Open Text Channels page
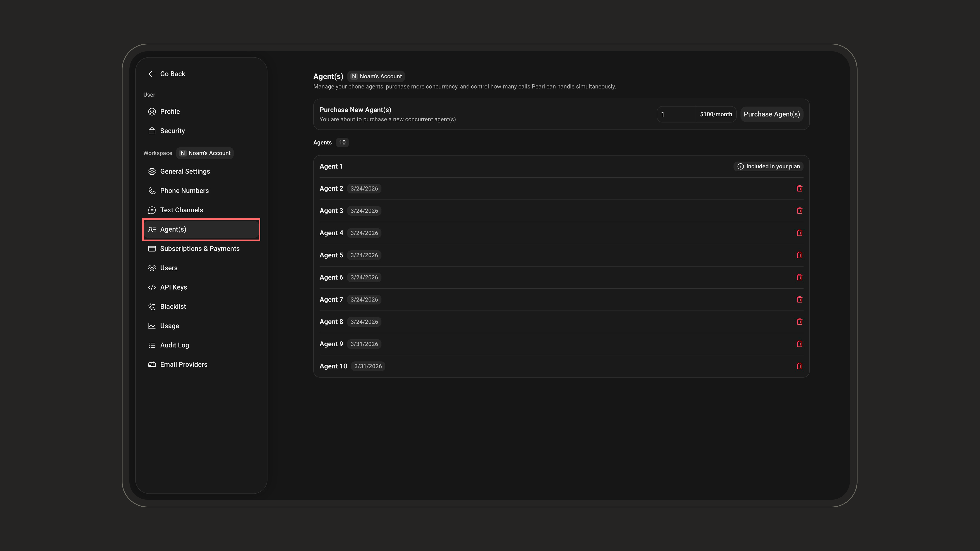The image size is (980, 551). [201, 210]
